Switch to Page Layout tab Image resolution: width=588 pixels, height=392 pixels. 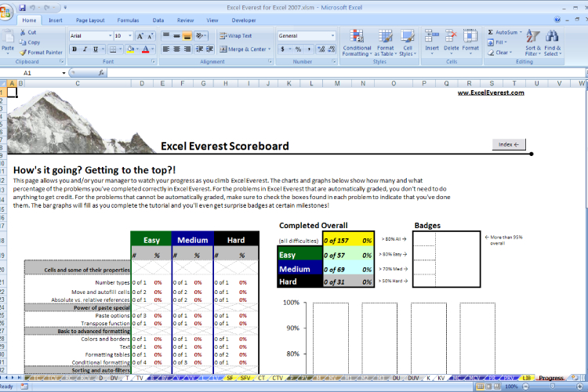tap(90, 20)
